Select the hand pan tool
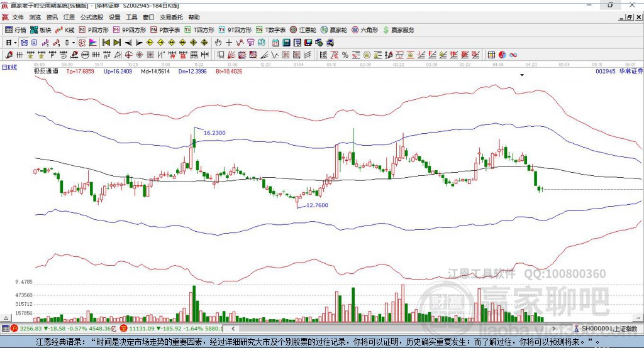 point(218,43)
